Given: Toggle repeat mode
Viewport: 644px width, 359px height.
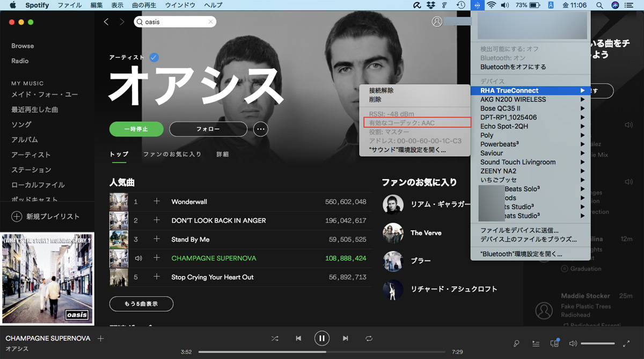Looking at the screenshot, I should [x=369, y=339].
